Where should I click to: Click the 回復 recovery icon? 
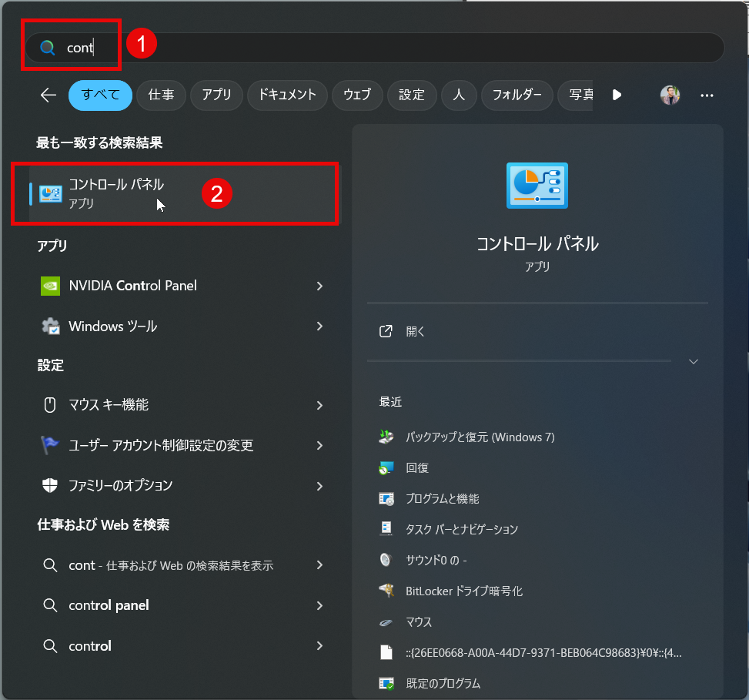(x=386, y=467)
